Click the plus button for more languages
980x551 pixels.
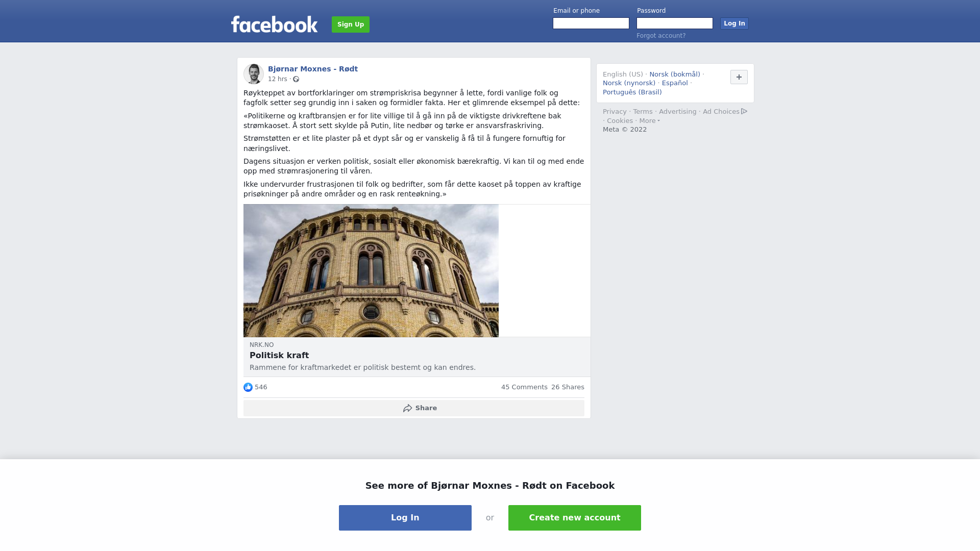coord(739,77)
